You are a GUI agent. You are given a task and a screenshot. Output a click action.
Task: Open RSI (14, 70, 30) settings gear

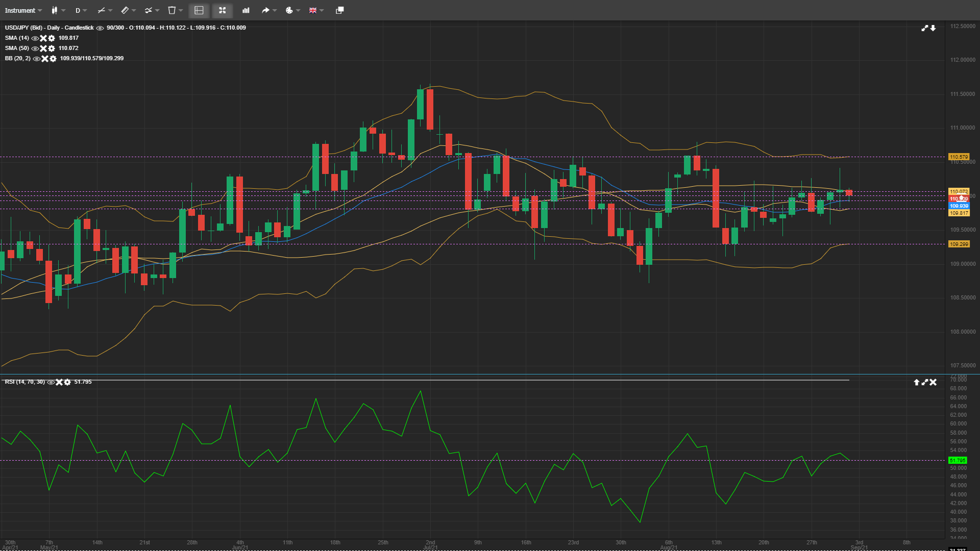[67, 382]
